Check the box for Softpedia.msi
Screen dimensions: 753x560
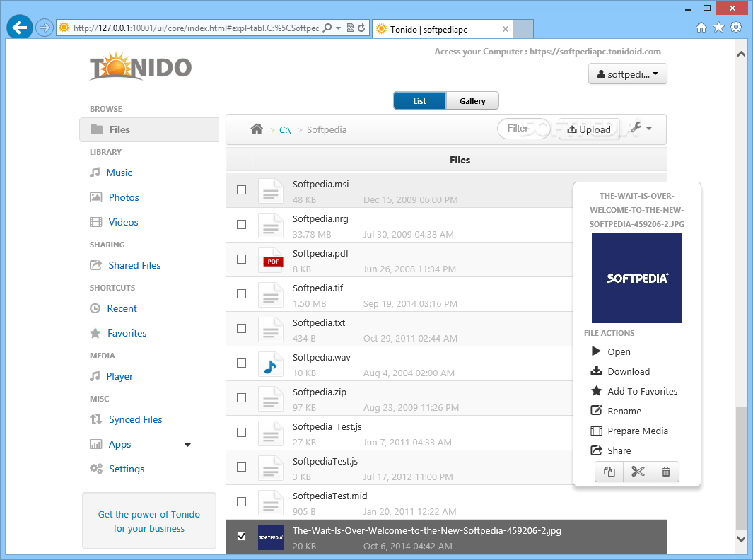[242, 190]
